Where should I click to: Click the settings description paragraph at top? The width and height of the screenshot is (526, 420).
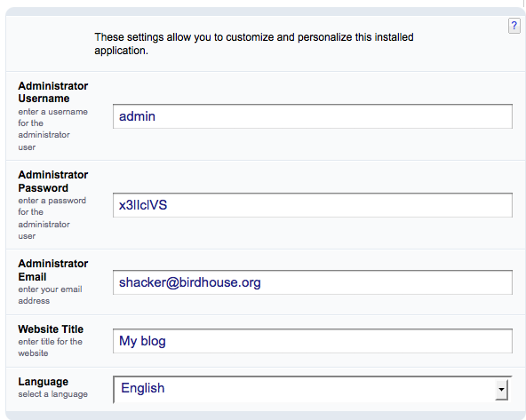[x=254, y=44]
